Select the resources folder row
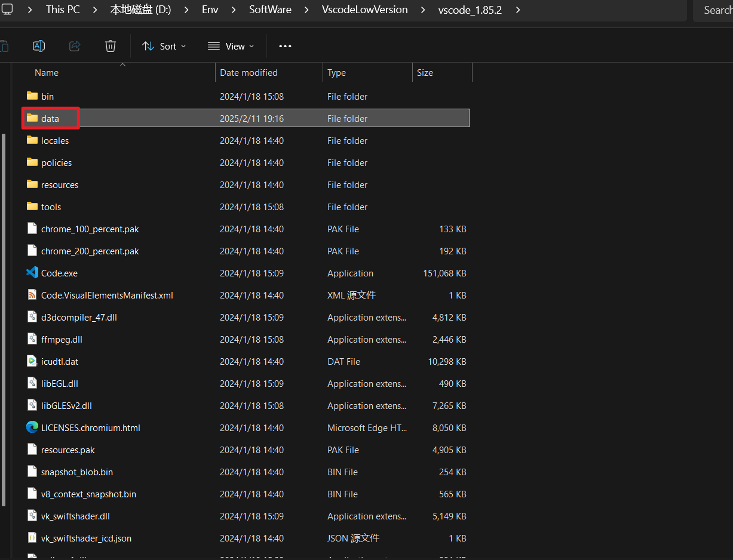This screenshot has width=733, height=560. click(60, 185)
